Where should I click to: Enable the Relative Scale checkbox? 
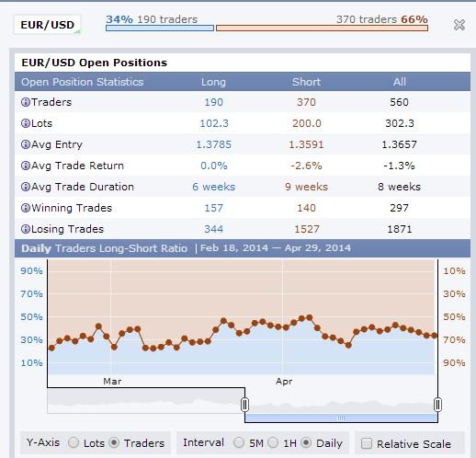[x=367, y=443]
